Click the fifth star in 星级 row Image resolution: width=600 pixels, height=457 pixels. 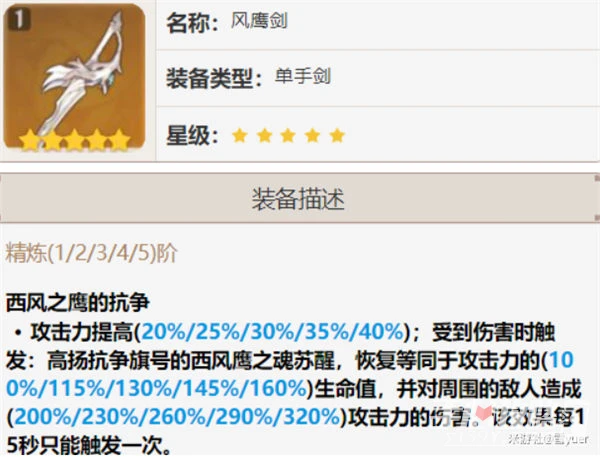tap(337, 135)
